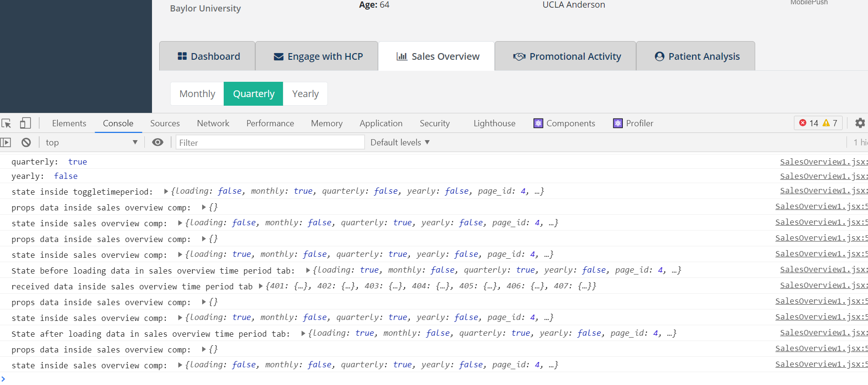This screenshot has width=868, height=385.
Task: Open the Default levels dropdown
Action: pos(400,143)
